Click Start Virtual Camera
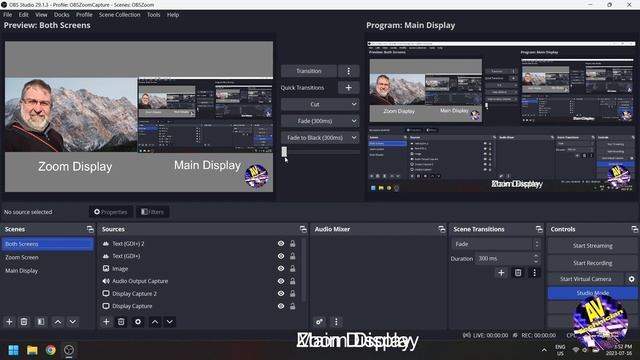Image resolution: width=640 pixels, height=360 pixels. point(586,279)
